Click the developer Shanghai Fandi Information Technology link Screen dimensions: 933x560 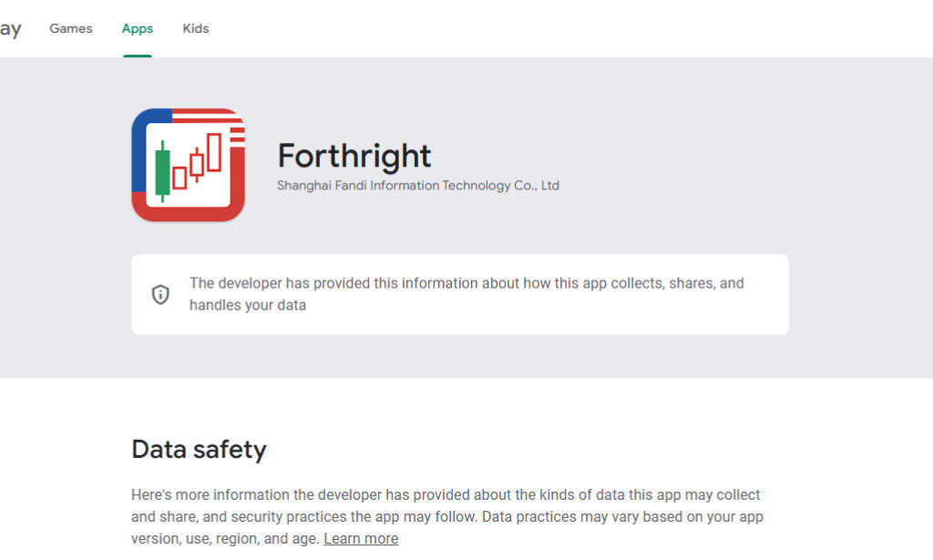pos(418,185)
